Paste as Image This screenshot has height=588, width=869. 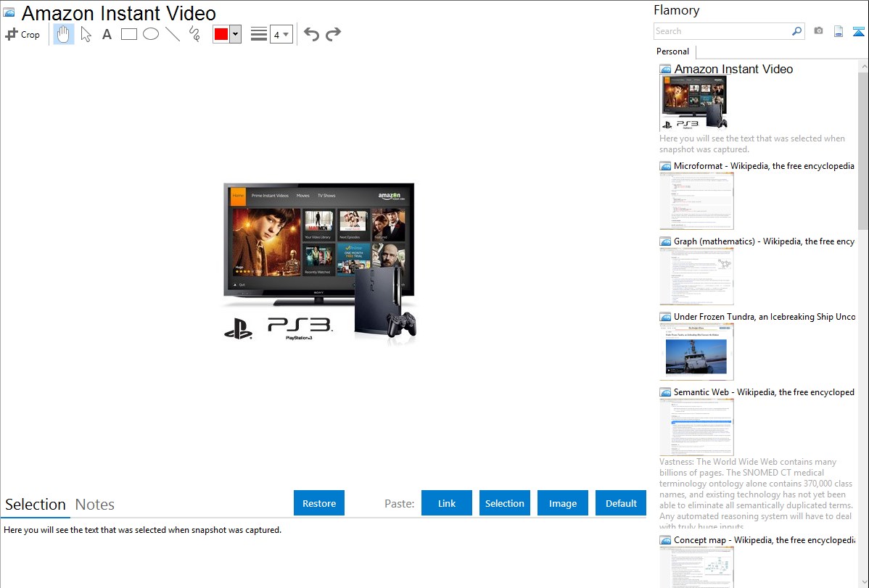point(563,503)
